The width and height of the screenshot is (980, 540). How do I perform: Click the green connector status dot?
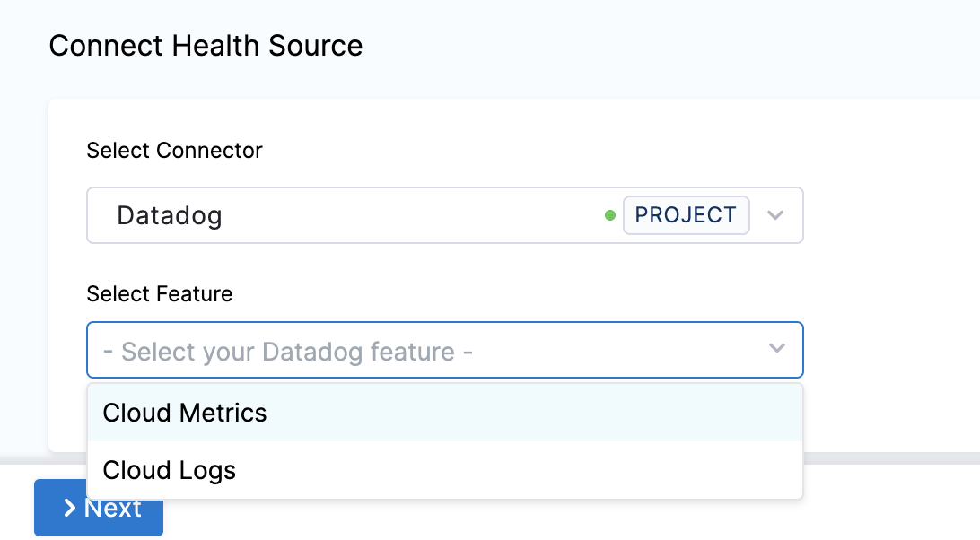coord(610,215)
